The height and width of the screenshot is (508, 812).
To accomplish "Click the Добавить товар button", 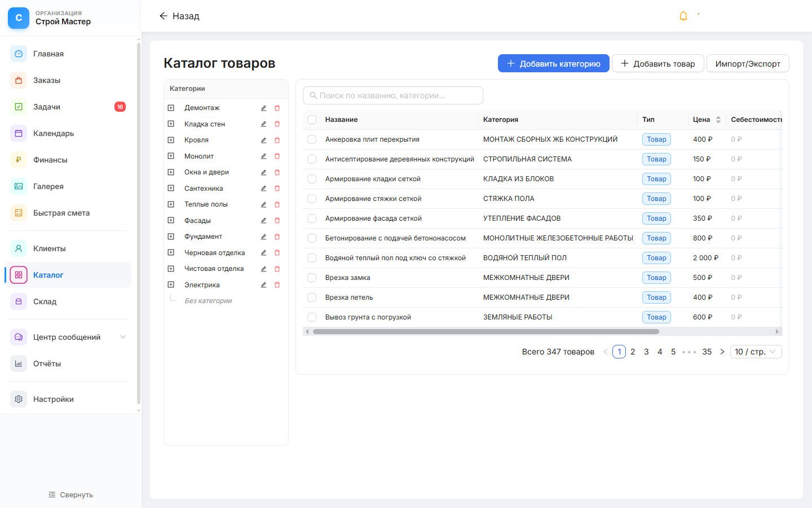I will tap(658, 63).
